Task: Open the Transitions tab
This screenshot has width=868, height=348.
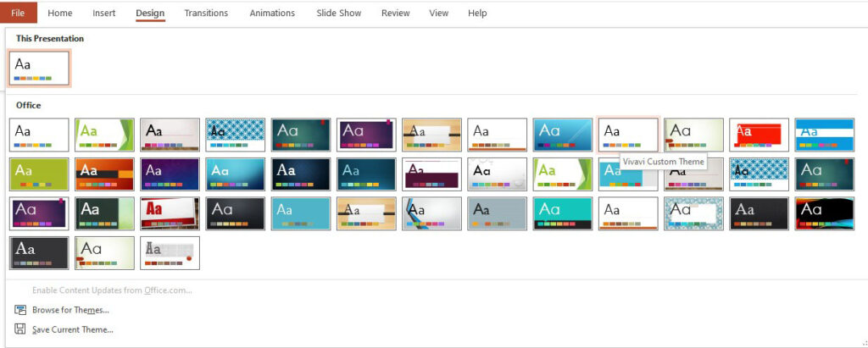Action: point(206,13)
